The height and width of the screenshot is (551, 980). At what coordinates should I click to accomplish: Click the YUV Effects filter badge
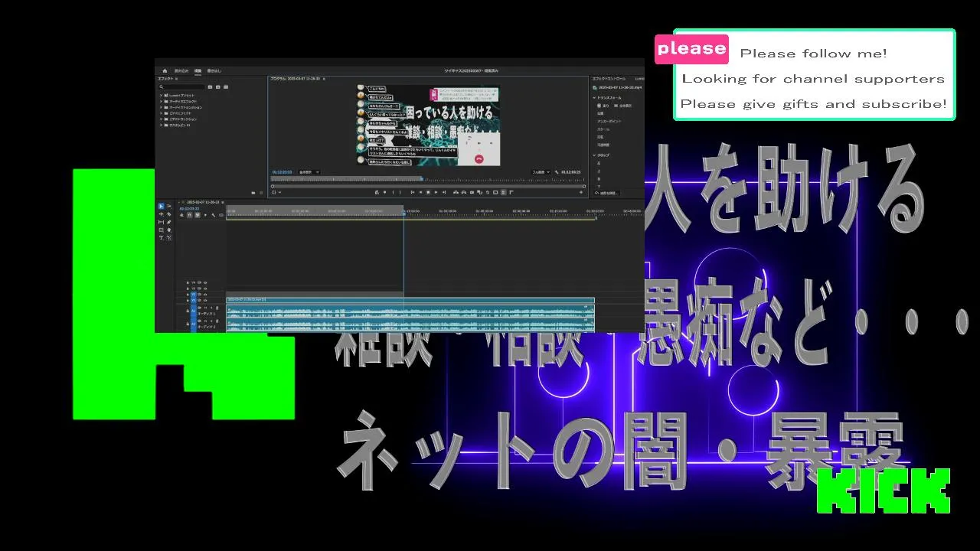(226, 86)
